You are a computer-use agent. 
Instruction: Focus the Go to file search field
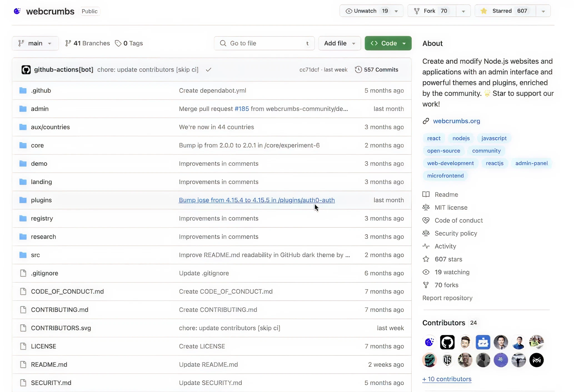[264, 43]
